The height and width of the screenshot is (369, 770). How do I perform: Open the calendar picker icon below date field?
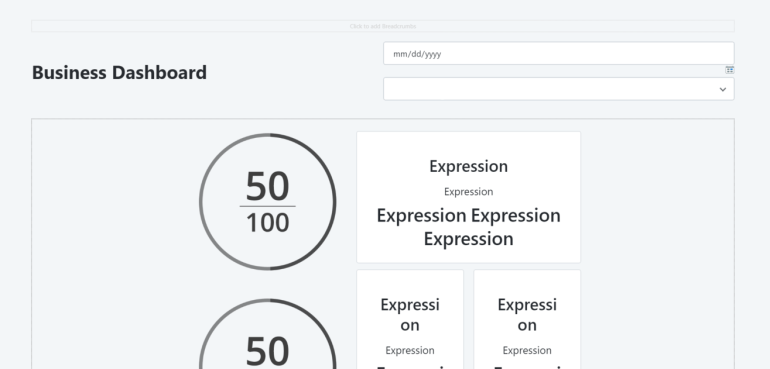click(730, 70)
